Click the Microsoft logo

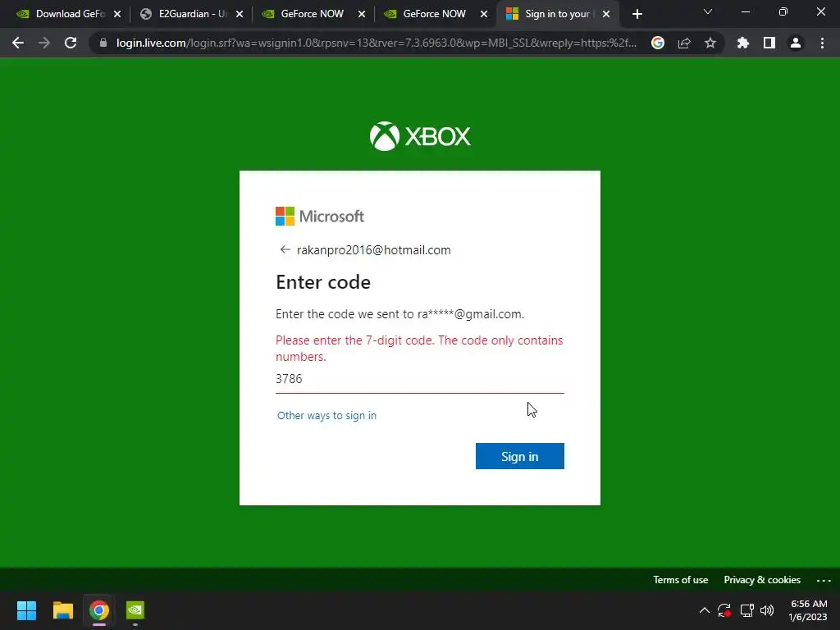coord(320,217)
